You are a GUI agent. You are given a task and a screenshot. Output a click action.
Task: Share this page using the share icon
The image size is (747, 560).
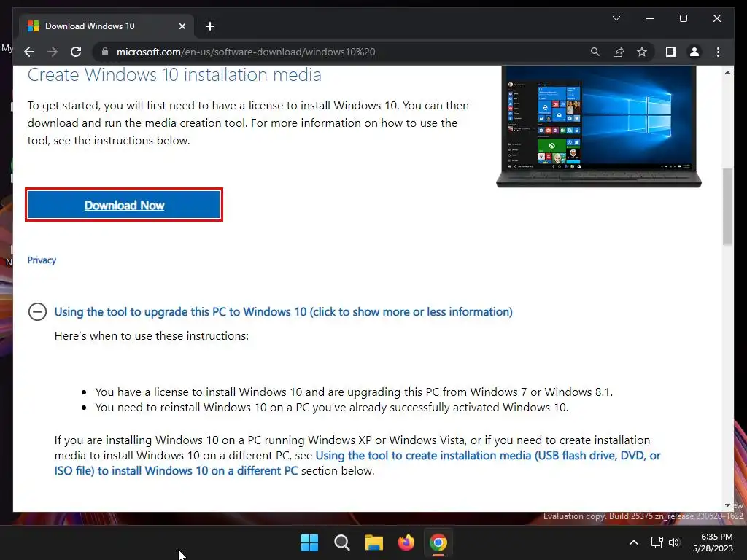[x=619, y=52]
